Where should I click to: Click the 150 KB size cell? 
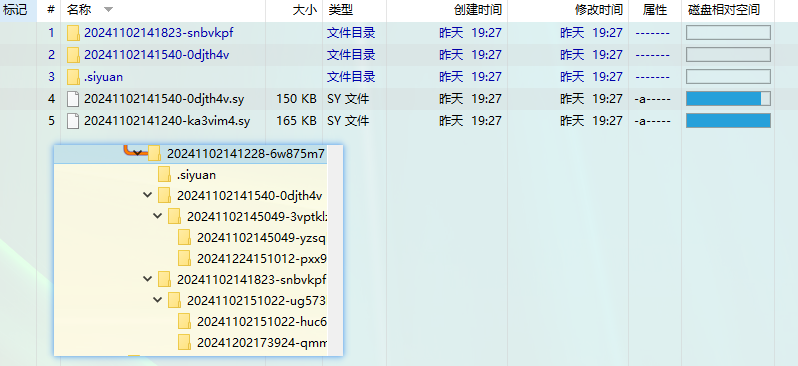pyautogui.click(x=296, y=99)
